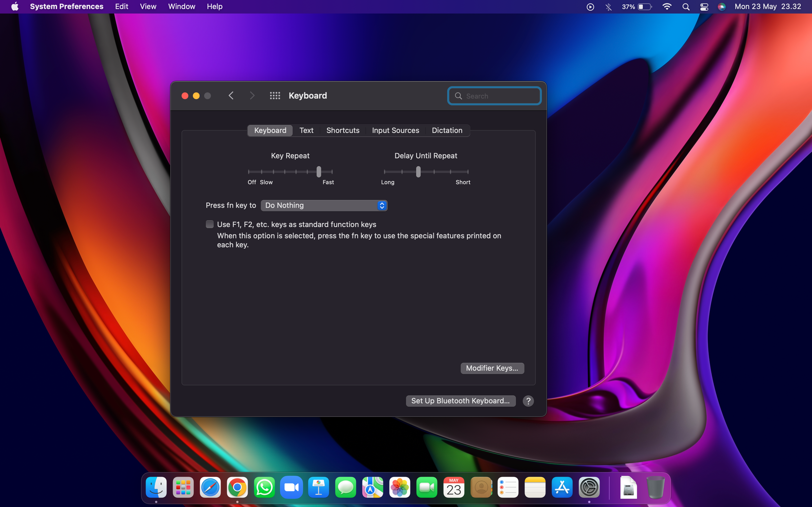Enable F1, F2 standard function keys checkbox

coord(210,224)
